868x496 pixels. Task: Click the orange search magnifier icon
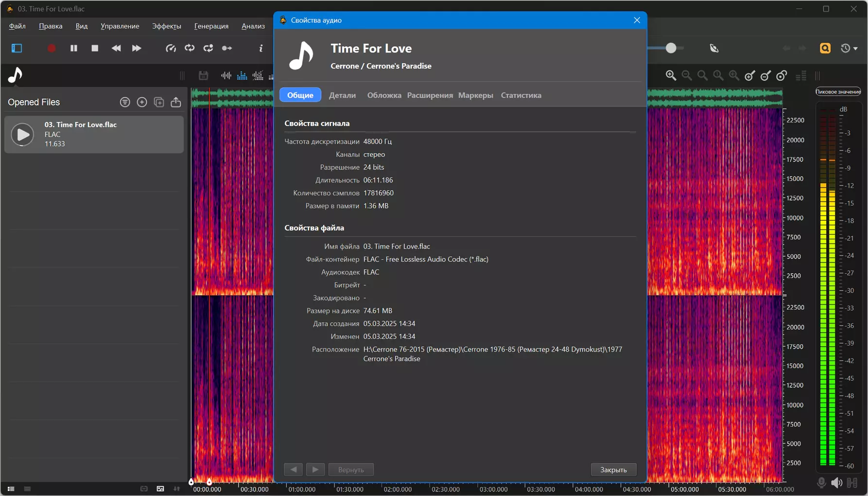825,48
